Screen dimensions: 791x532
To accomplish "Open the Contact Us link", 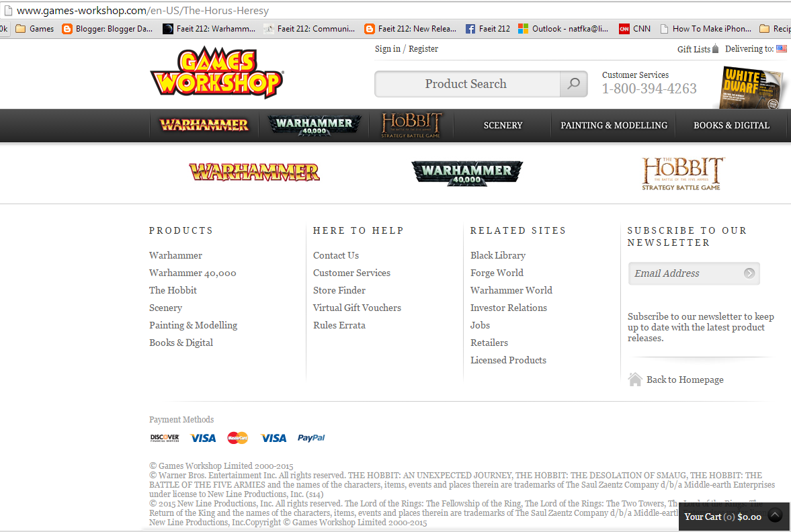I will pos(336,255).
